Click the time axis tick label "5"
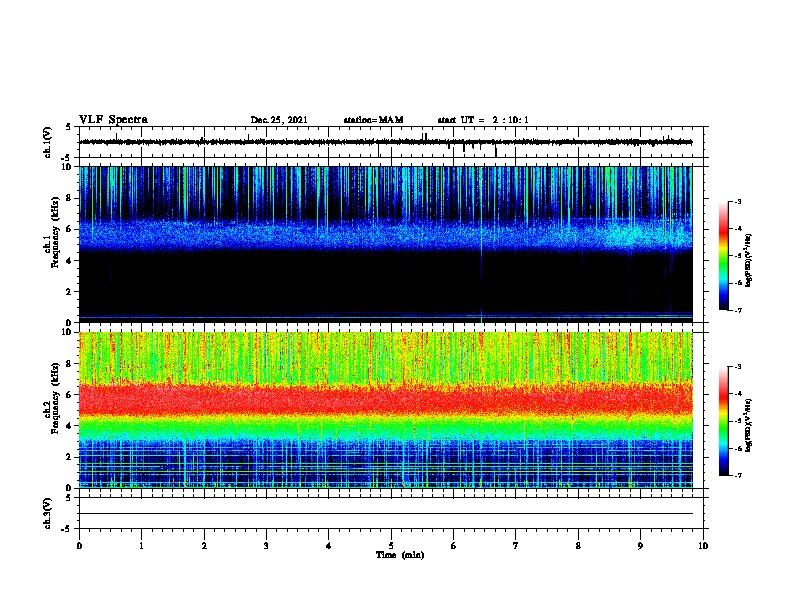Screen dimensions: 792x612 391,546
